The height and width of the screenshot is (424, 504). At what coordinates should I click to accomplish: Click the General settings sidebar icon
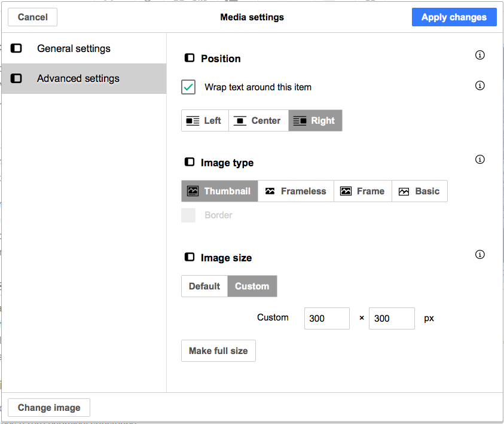(17, 48)
